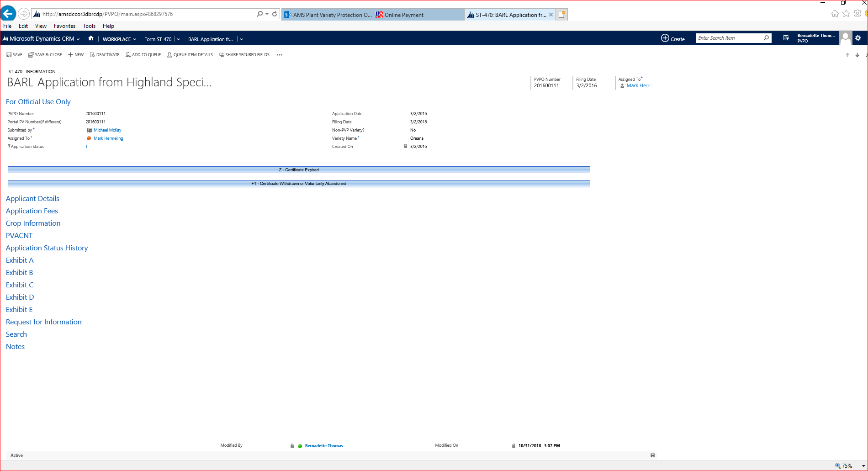868x471 pixels.
Task: Open the settings gear in CRM navbar
Action: pyautogui.click(x=858, y=38)
